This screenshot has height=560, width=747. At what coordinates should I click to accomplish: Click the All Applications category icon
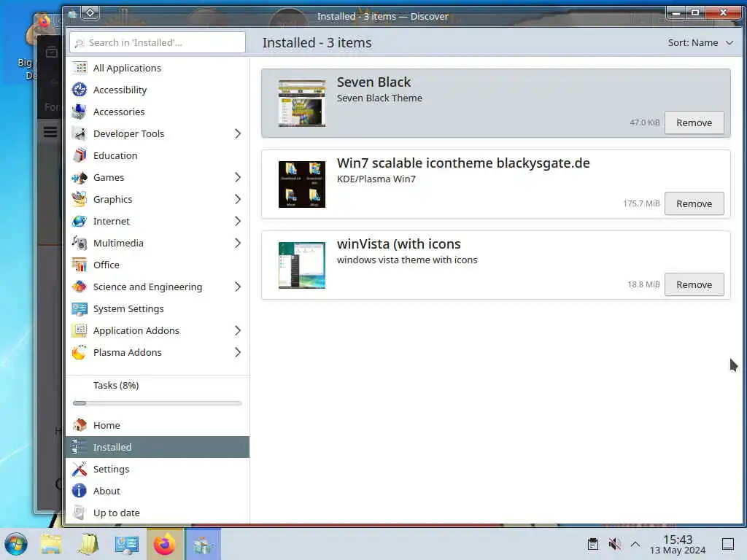click(x=80, y=68)
